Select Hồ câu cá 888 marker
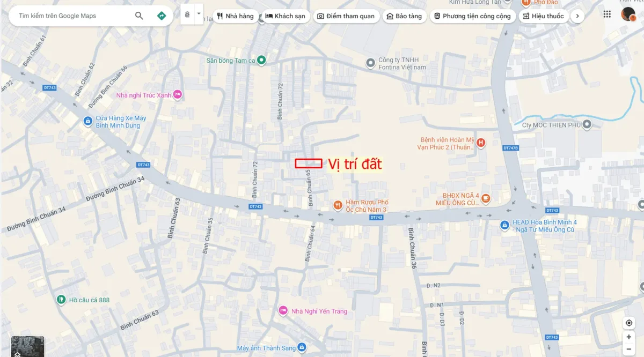Image resolution: width=644 pixels, height=357 pixels. [x=62, y=300]
